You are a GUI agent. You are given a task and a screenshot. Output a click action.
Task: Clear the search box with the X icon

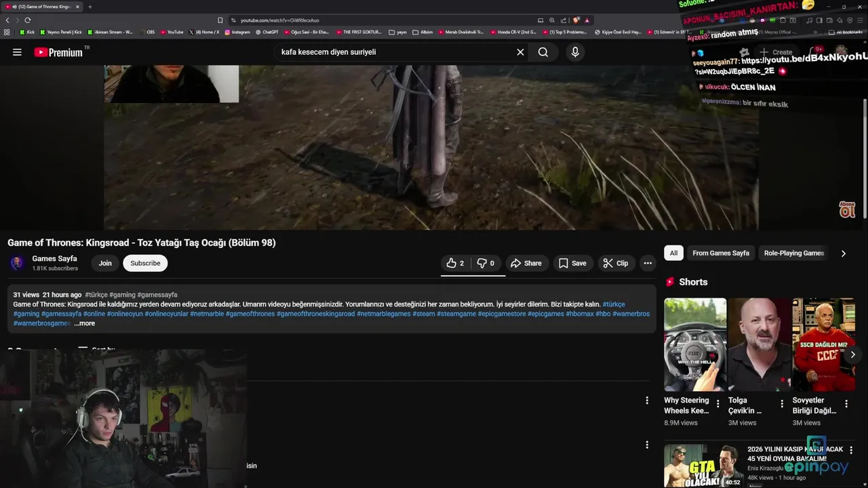[520, 52]
